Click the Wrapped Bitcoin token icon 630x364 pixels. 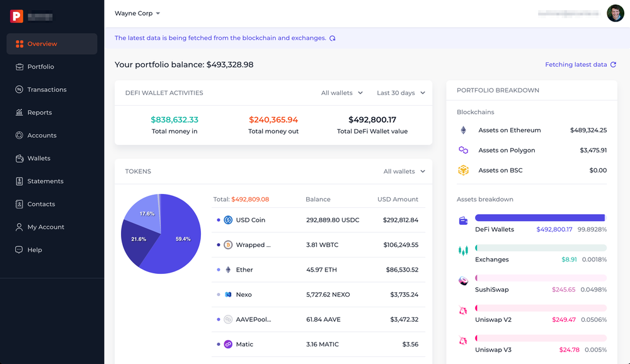(x=228, y=245)
